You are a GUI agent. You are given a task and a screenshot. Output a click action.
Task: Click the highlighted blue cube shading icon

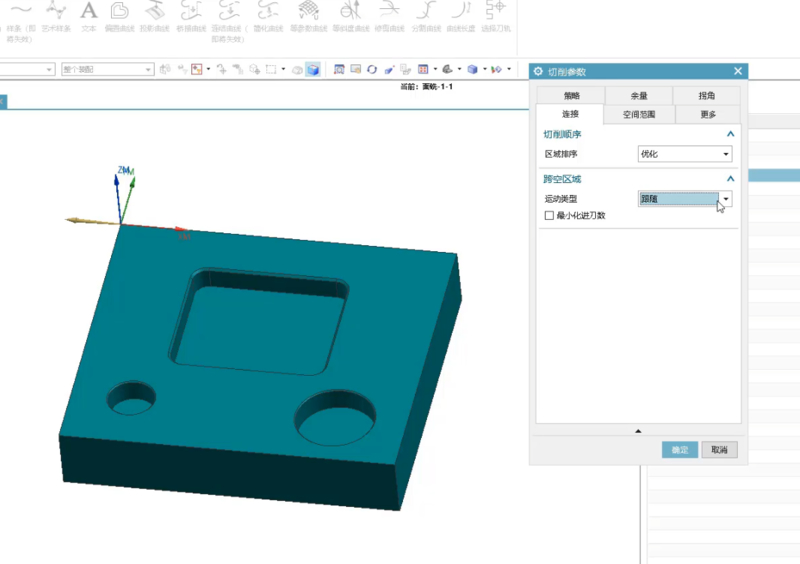click(313, 69)
